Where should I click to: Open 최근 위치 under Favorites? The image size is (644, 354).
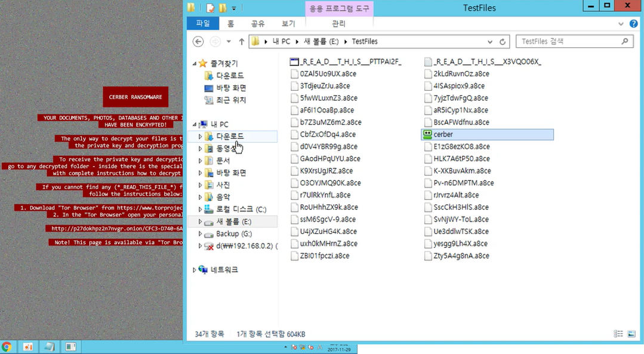[225, 100]
